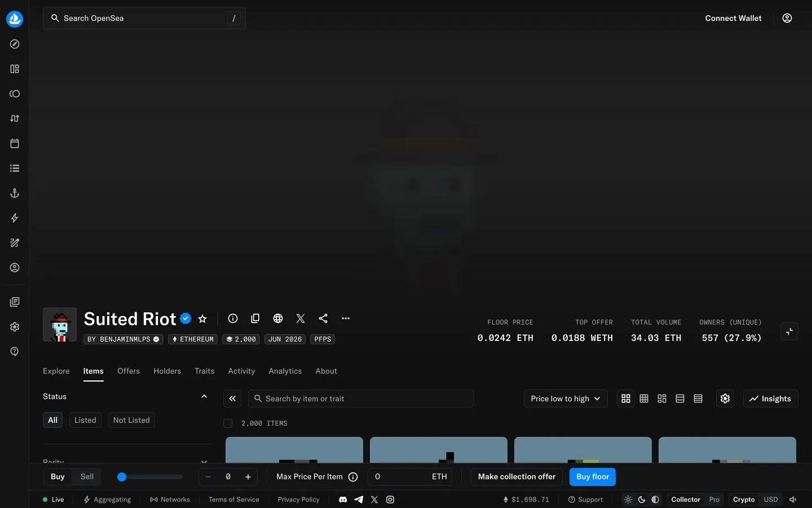Filter items by Listed status

tap(85, 420)
